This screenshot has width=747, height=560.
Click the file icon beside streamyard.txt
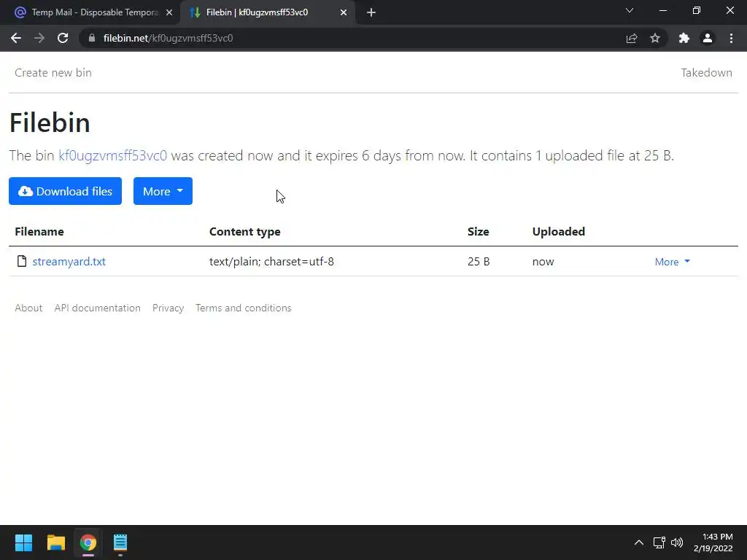click(x=21, y=261)
